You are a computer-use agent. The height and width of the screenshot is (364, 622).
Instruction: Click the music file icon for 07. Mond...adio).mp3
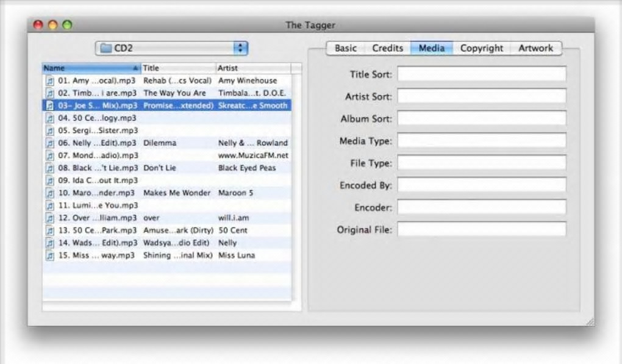pos(50,156)
